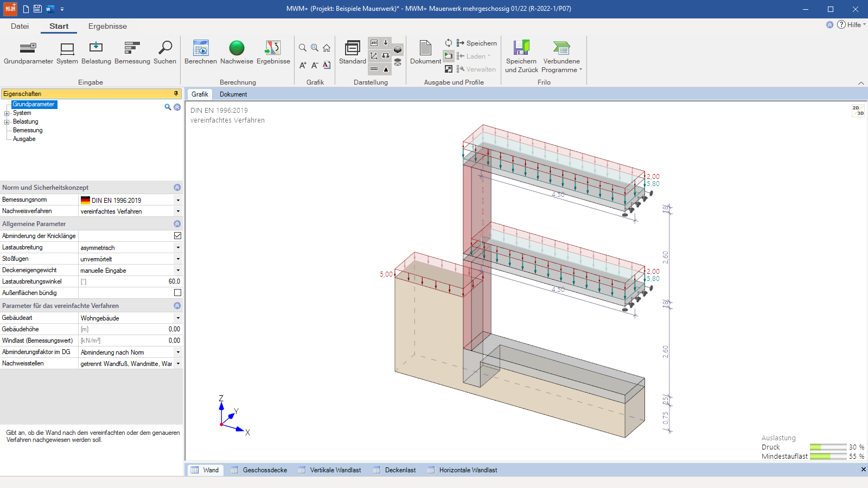Image resolution: width=868 pixels, height=488 pixels.
Task: Open Verbundene Programme menu
Action: (561, 56)
